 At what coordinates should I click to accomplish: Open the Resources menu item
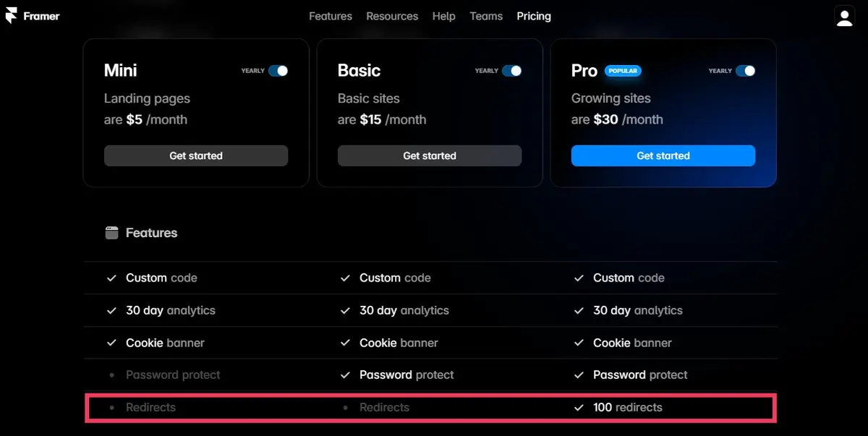click(x=392, y=16)
